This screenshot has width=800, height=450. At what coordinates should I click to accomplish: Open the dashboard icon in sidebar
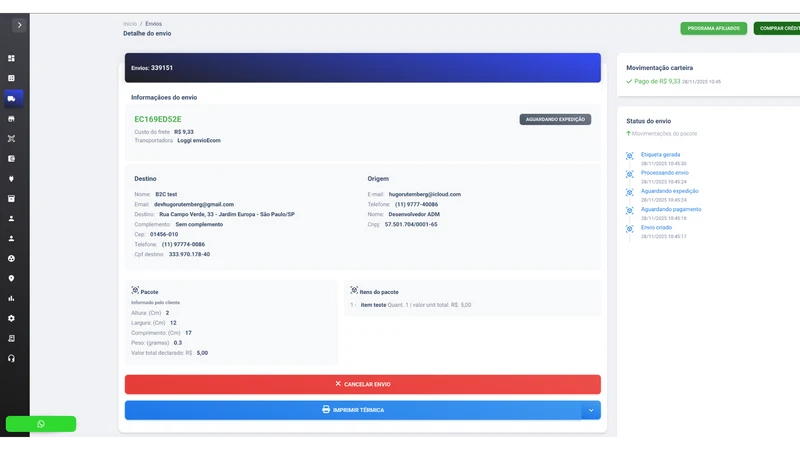11,58
